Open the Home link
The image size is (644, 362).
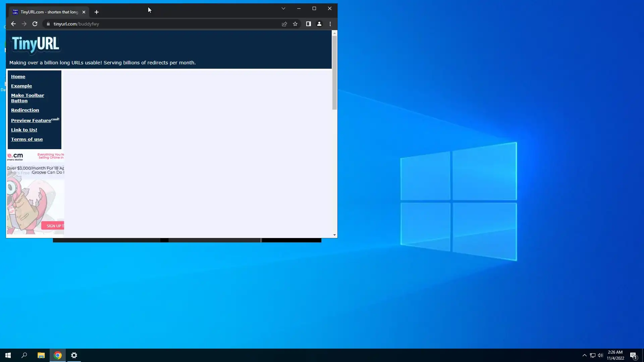18,76
